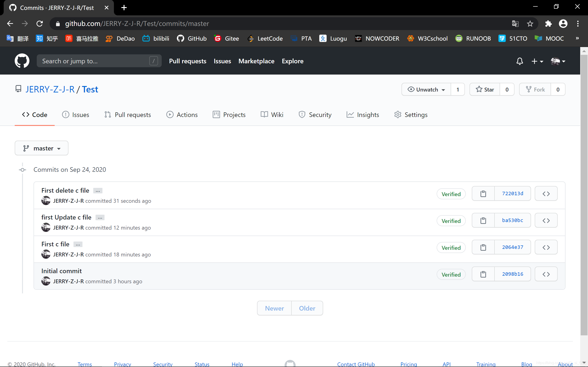588x367 pixels.
Task: Open the Insights tab
Action: [363, 115]
